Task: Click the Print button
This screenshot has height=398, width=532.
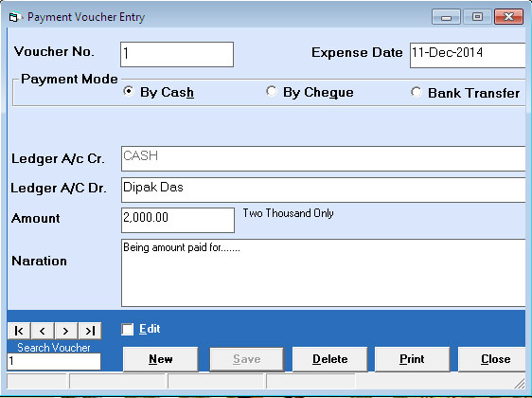Action: [412, 359]
